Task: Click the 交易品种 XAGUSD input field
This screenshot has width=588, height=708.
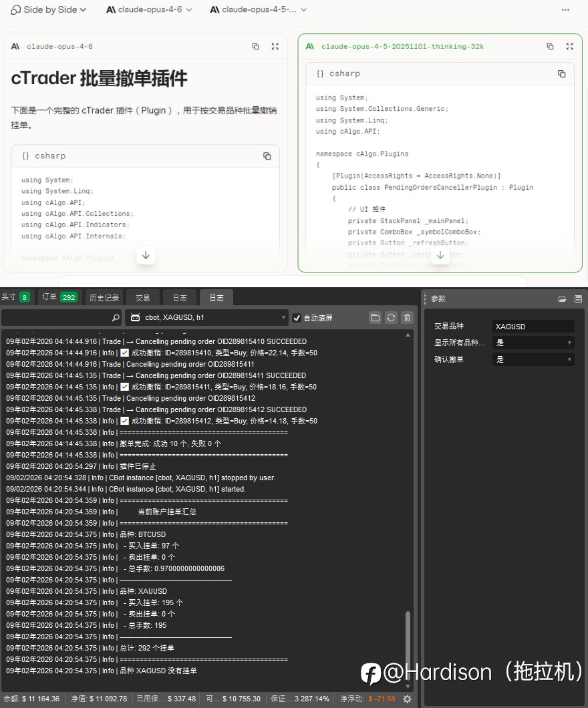Action: coord(533,326)
